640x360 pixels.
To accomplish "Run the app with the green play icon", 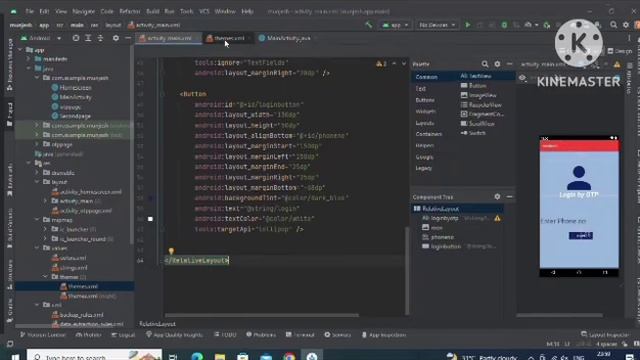I will (468, 25).
